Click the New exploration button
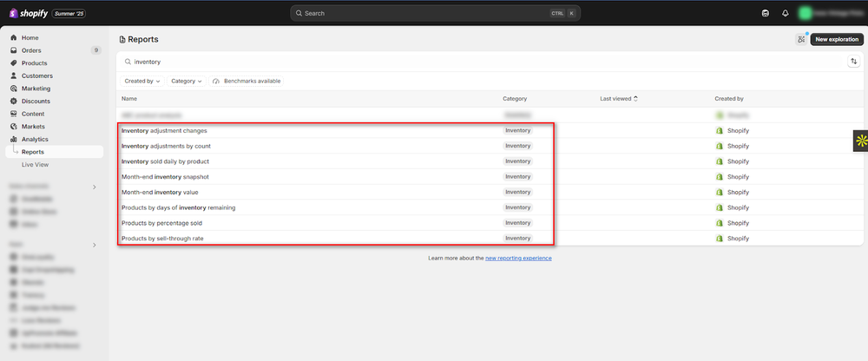868x361 pixels. [x=837, y=39]
